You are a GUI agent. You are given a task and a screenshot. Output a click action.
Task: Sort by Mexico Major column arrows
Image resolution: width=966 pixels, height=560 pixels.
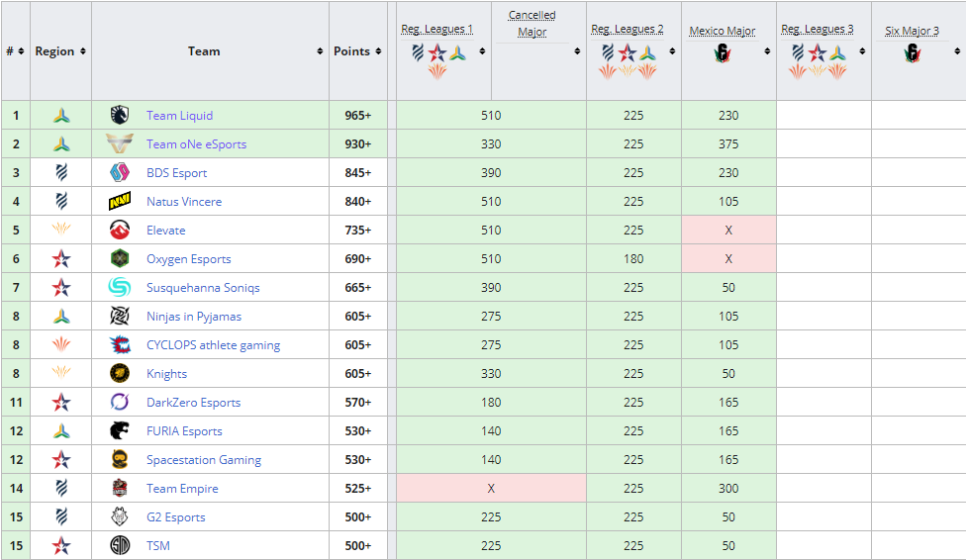(x=767, y=51)
